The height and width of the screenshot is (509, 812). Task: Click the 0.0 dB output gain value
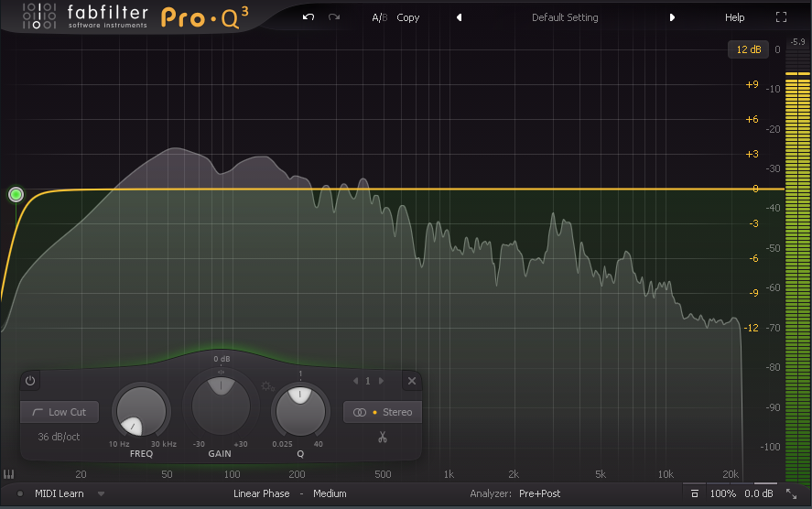(x=759, y=493)
